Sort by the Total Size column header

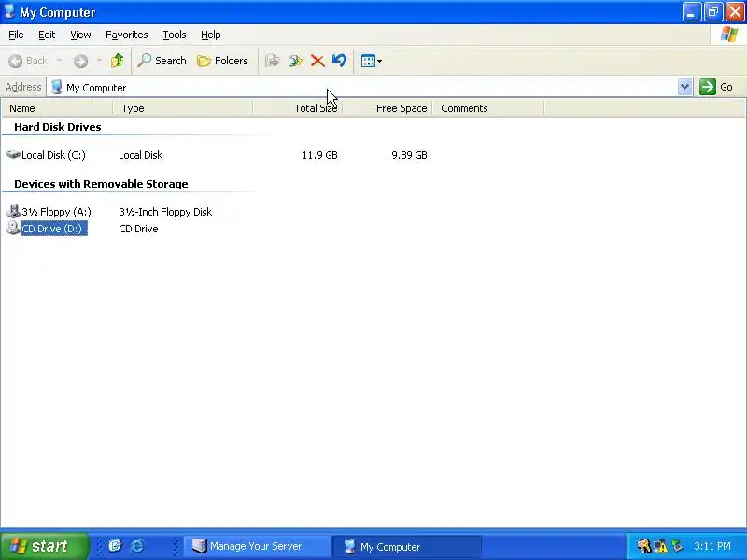(x=298, y=108)
